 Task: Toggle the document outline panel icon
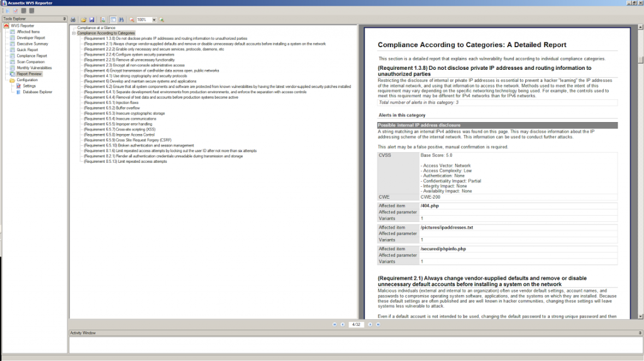click(113, 19)
